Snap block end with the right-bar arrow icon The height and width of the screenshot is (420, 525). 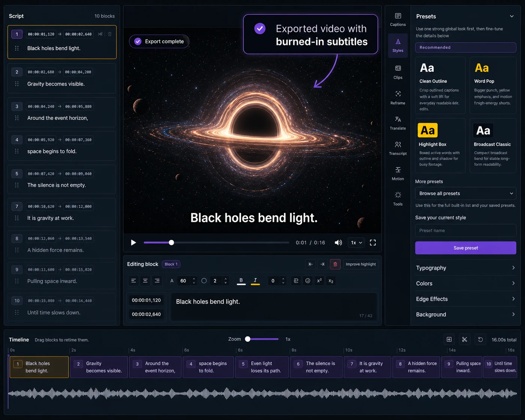(x=322, y=264)
